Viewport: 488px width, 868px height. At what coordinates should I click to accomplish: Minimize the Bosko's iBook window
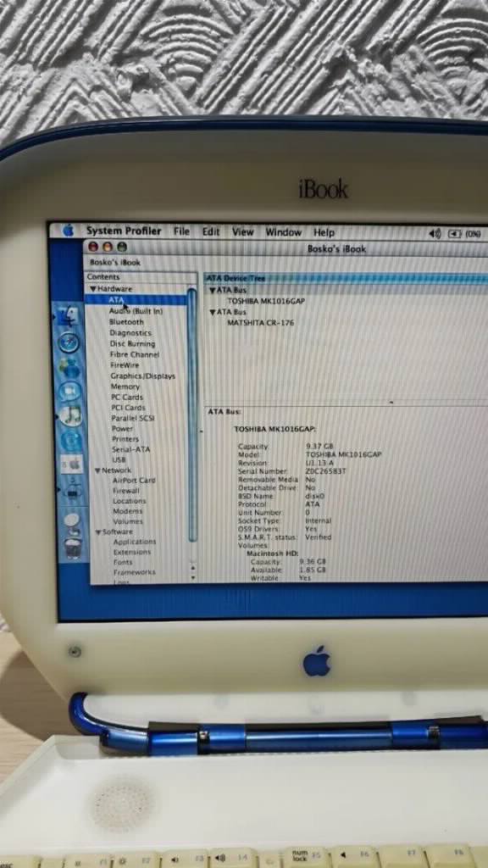coord(108,247)
